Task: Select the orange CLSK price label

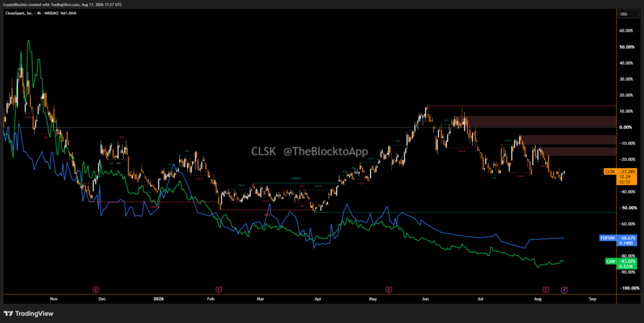Action: click(610, 171)
